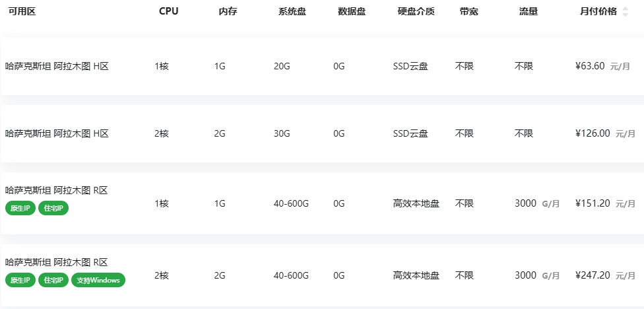Image resolution: width=644 pixels, height=309 pixels.
Task: Click the ¥247.20 monthly price
Action: (x=593, y=275)
